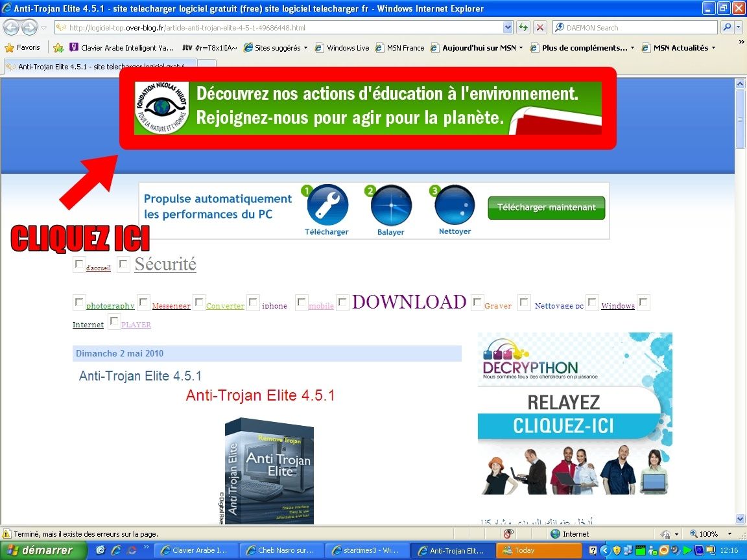
Task: Open the iphone category link
Action: (274, 306)
